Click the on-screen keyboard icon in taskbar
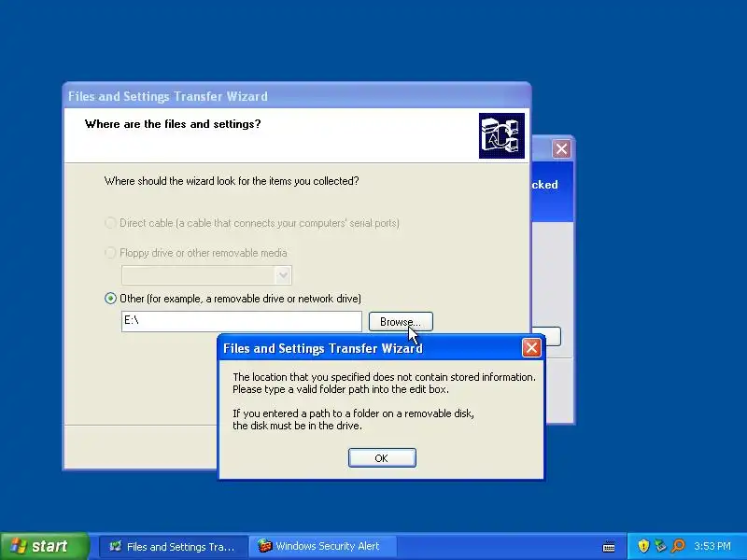 [609, 546]
